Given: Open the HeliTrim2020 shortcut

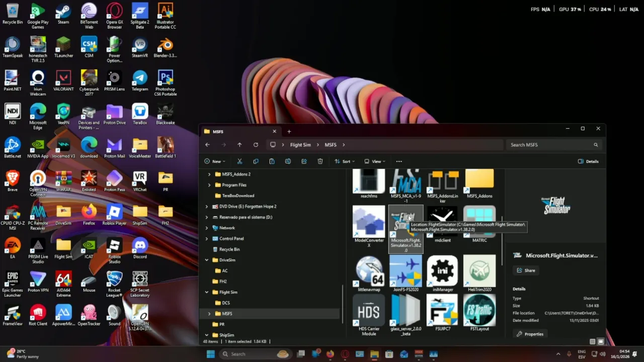Looking at the screenshot, I should (479, 273).
